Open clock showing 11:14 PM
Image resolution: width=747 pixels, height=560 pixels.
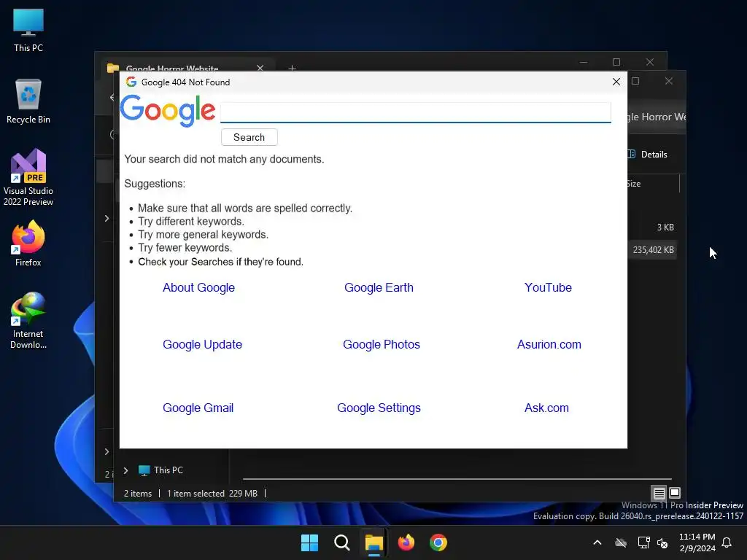(697, 542)
